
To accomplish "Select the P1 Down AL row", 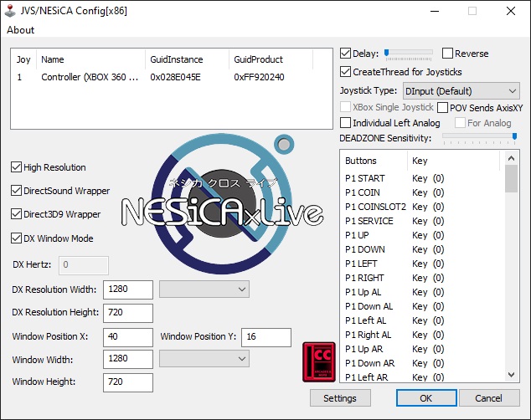I will (421, 306).
